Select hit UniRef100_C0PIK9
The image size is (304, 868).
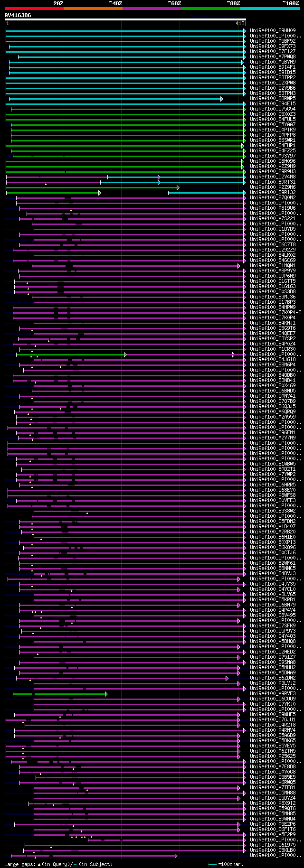[273, 130]
